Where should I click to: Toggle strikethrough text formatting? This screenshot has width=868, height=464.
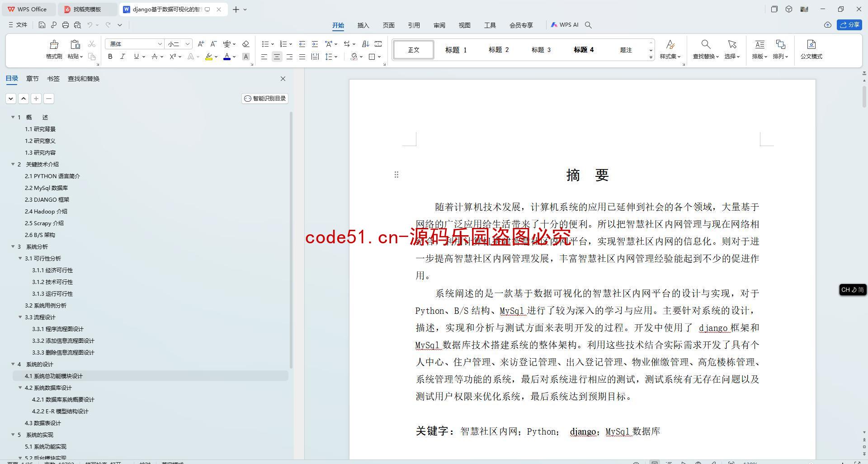tap(155, 57)
